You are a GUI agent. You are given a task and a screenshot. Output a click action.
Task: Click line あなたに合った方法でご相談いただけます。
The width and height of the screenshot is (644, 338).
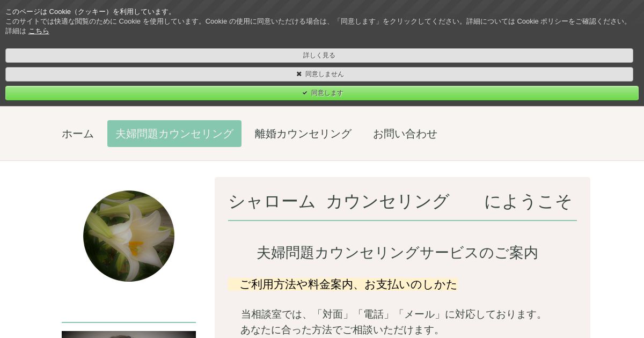coord(342,330)
